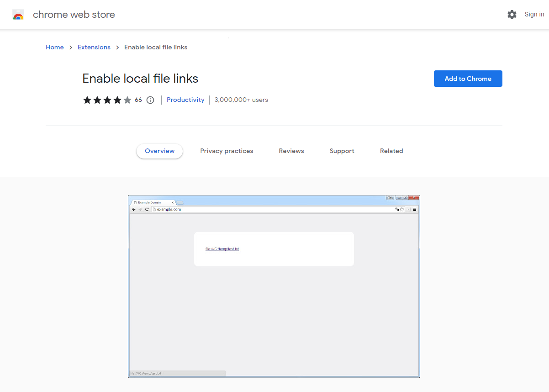Select the Overview tab
549x392 pixels.
(x=159, y=151)
